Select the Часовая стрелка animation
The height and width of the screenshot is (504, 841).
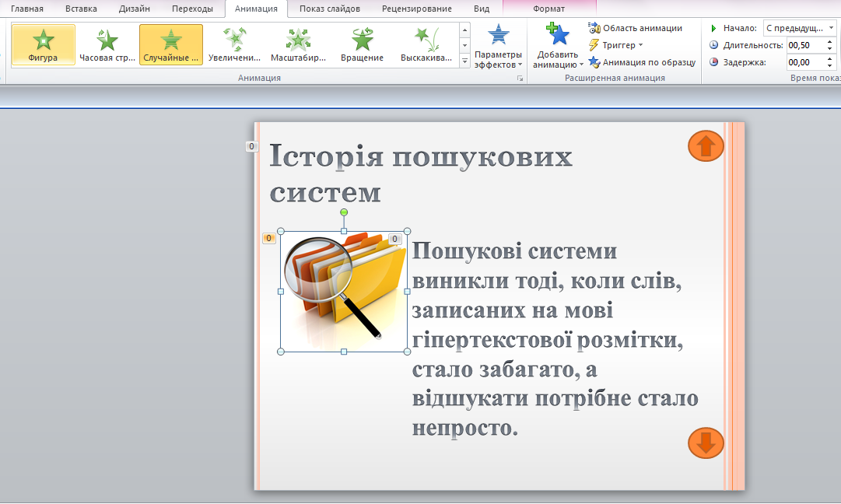[x=107, y=44]
